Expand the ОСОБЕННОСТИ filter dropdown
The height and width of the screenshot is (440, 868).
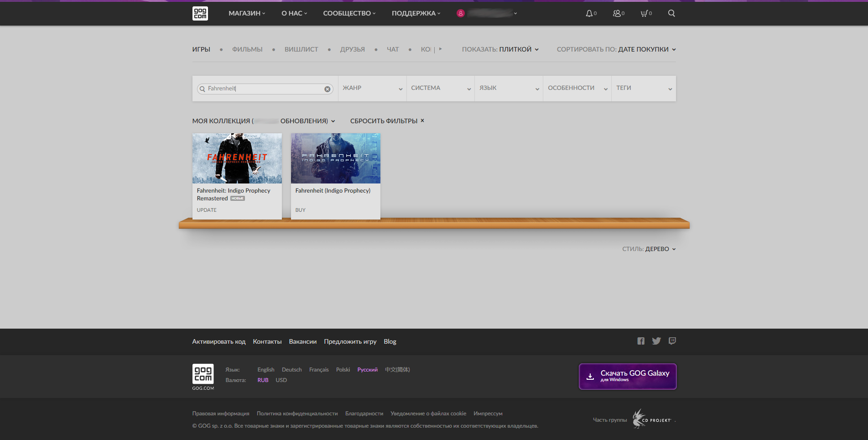pyautogui.click(x=577, y=88)
